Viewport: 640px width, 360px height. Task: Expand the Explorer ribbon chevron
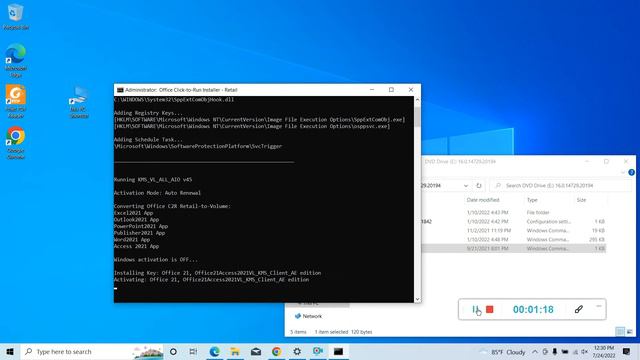622,172
